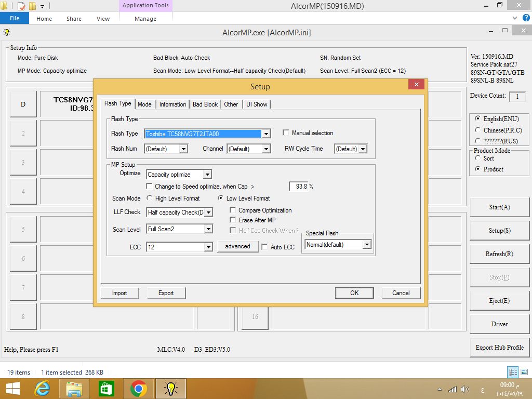The image size is (532, 399).
Task: Expand RW Cycle Time dropdown
Action: click(x=363, y=149)
